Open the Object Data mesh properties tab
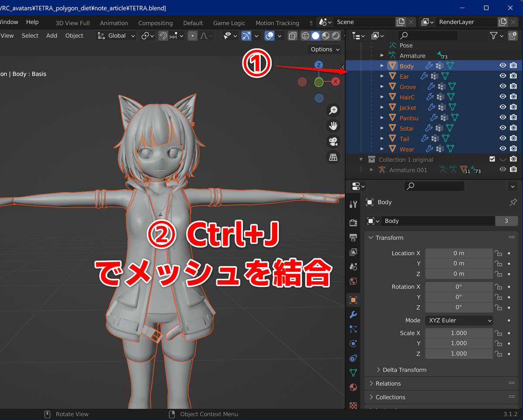Viewport: 523px width, 420px height. click(353, 373)
